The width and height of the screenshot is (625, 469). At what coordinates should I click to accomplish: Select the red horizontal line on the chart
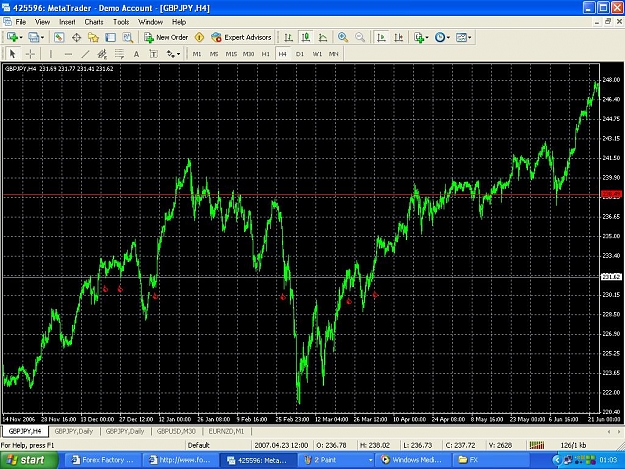point(301,195)
